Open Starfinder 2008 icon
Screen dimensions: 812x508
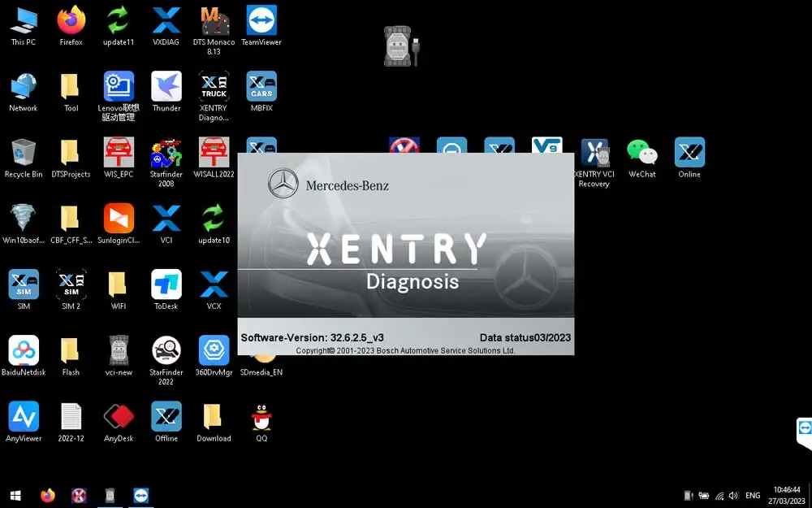[166, 163]
